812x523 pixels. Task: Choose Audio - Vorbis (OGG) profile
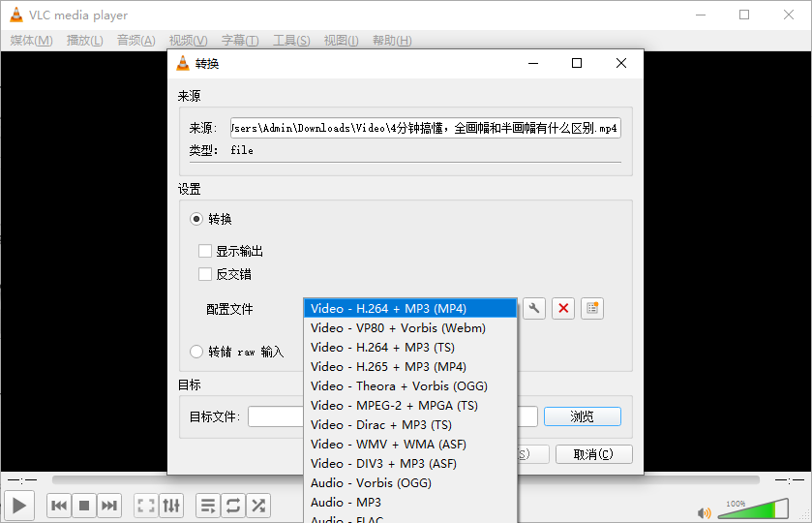410,482
